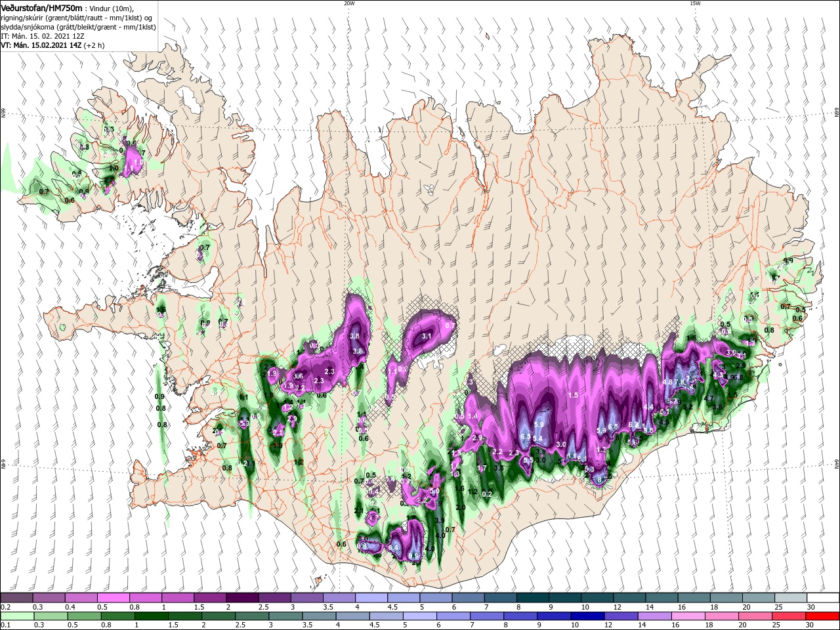Viewport: 840px width, 630px height.
Task: Select the 1 mm swatch in the upper legend row
Action: tap(178, 597)
